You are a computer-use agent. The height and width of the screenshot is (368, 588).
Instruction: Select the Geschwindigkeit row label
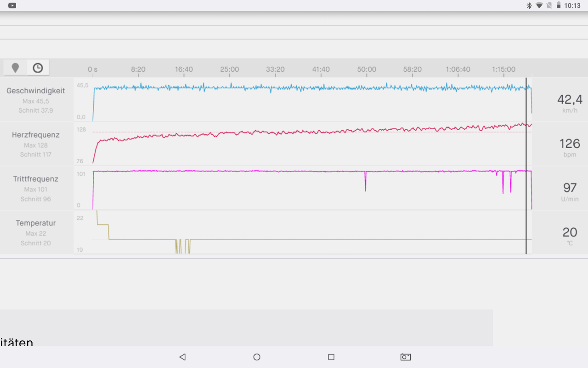pos(36,91)
